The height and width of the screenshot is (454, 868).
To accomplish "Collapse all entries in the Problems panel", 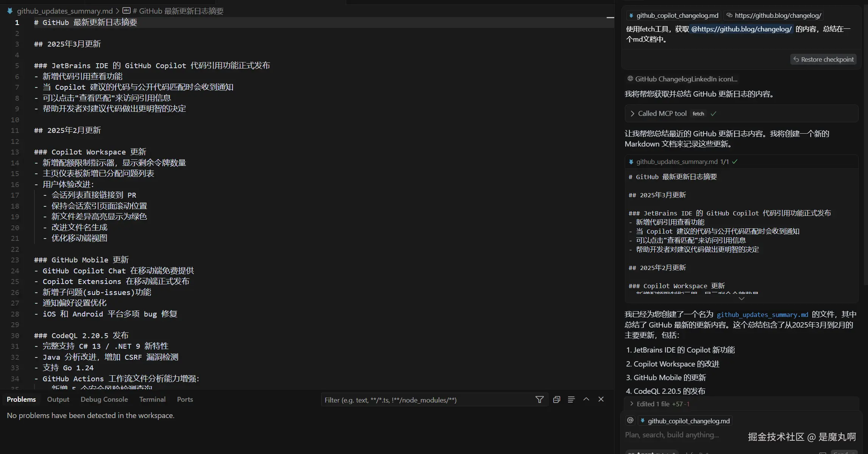I will [556, 399].
